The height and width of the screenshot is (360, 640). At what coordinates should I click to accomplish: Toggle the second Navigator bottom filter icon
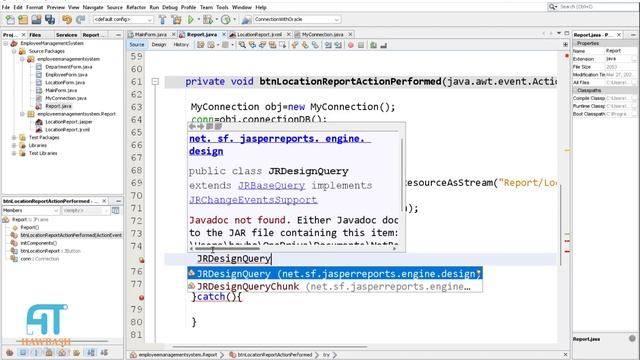coord(23,353)
